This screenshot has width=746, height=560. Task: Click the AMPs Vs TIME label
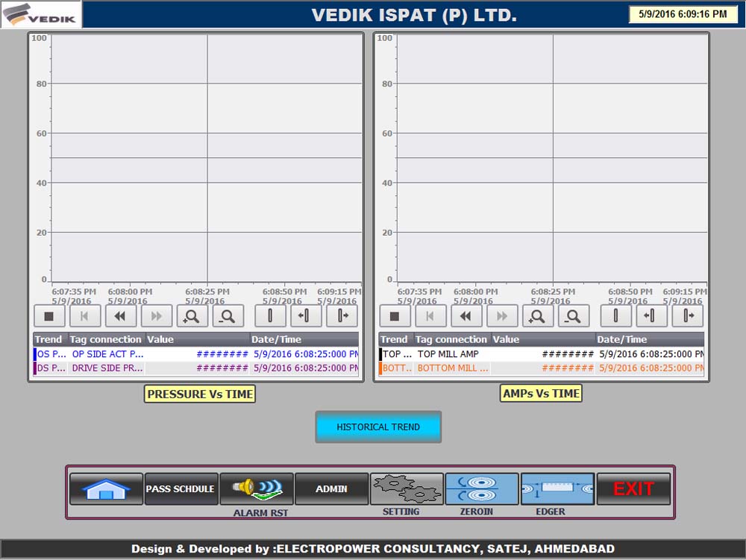pyautogui.click(x=542, y=394)
